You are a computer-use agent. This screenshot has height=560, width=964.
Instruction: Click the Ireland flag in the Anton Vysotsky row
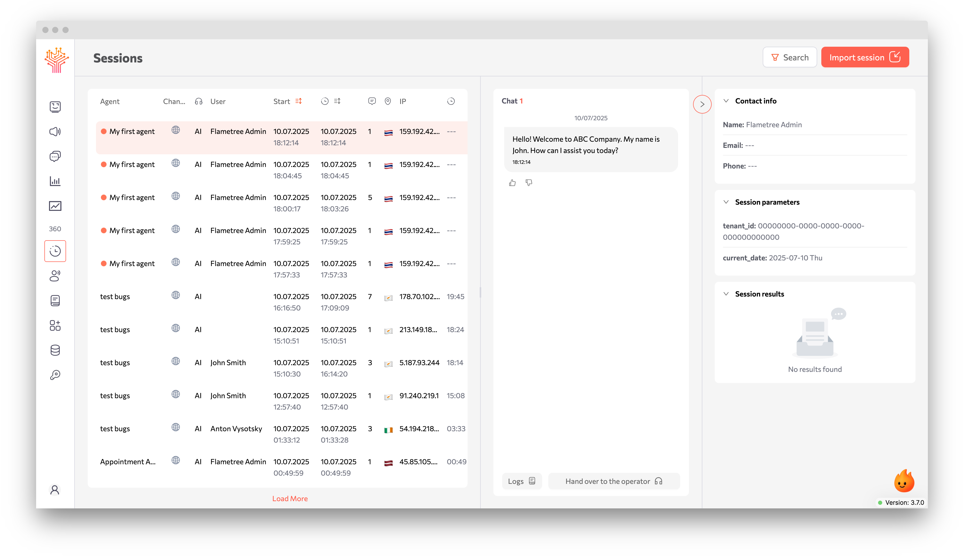point(388,430)
